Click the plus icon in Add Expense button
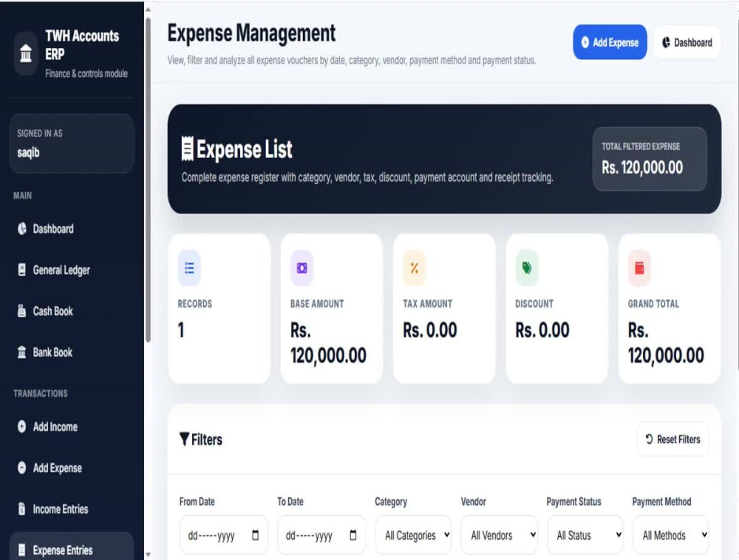 585,42
